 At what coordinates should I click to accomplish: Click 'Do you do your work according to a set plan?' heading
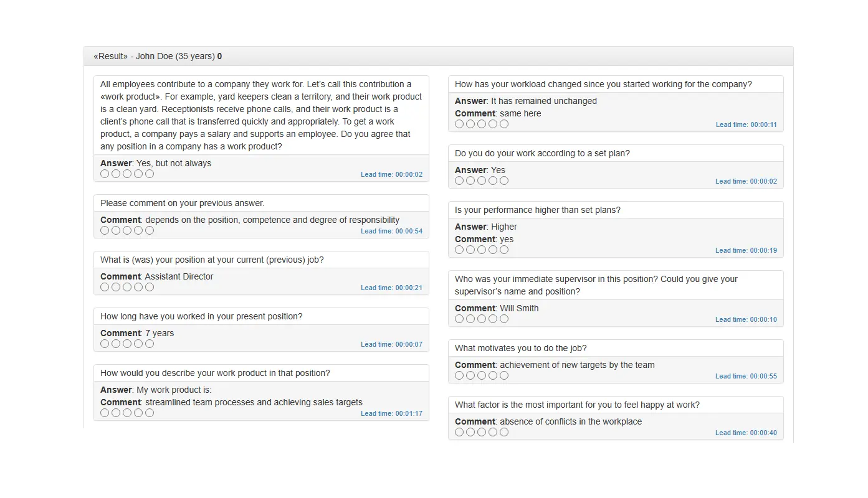point(542,154)
